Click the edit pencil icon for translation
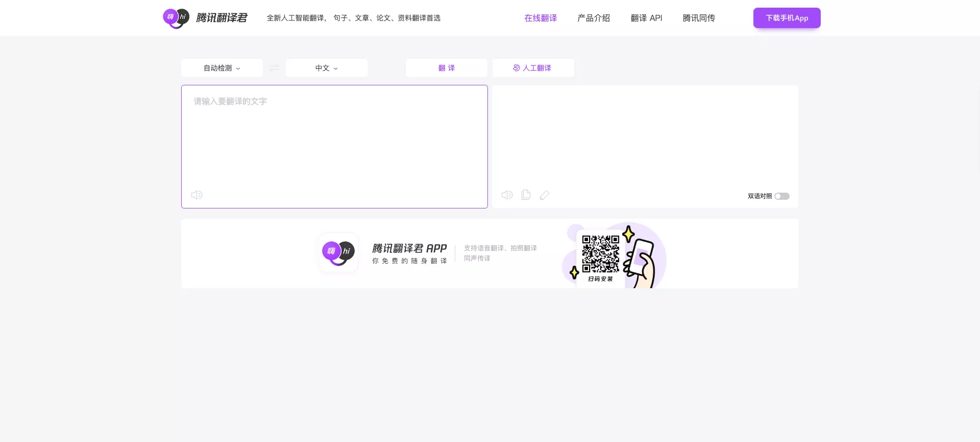The width and height of the screenshot is (980, 442). [545, 195]
